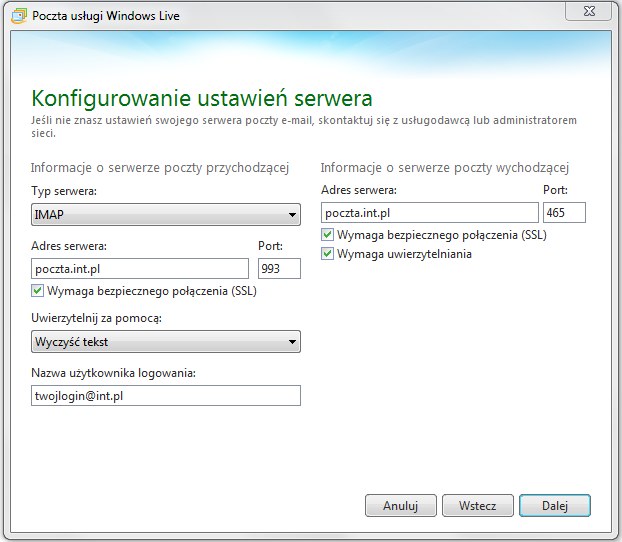Toggle incoming server SSL checkbox
622x542 pixels.
pyautogui.click(x=37, y=291)
